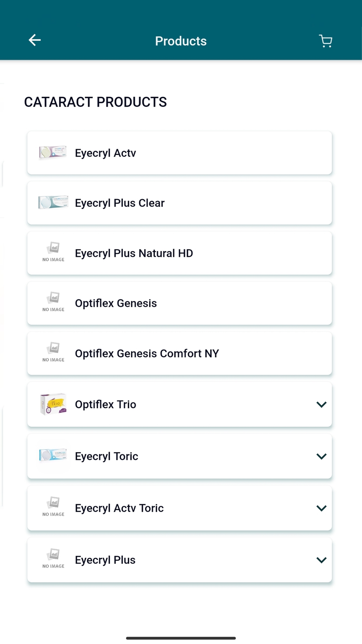Click the Optiflex Trio box image
This screenshot has width=362, height=644.
(x=53, y=404)
